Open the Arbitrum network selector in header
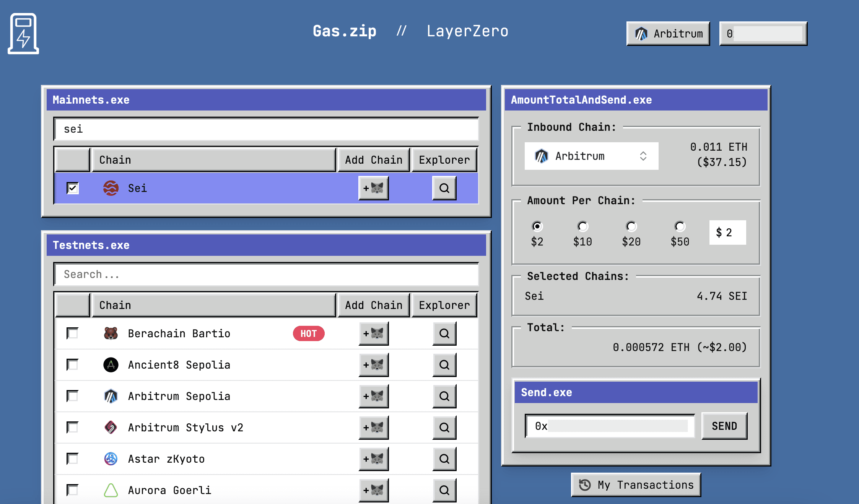The width and height of the screenshot is (859, 504). [668, 34]
